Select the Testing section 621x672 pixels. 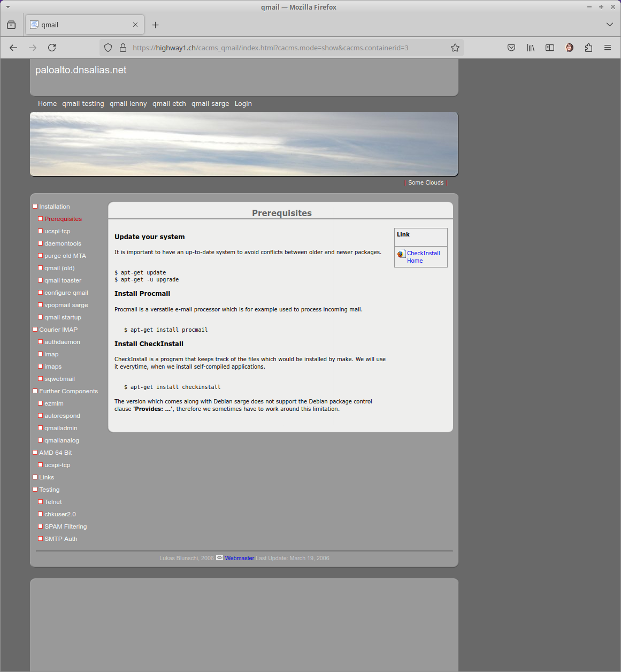click(x=49, y=490)
